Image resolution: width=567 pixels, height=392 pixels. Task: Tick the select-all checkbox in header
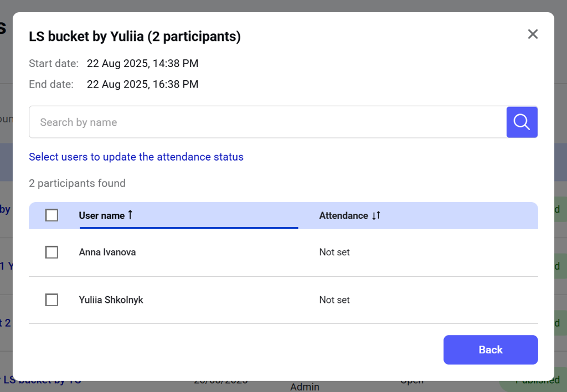[51, 215]
